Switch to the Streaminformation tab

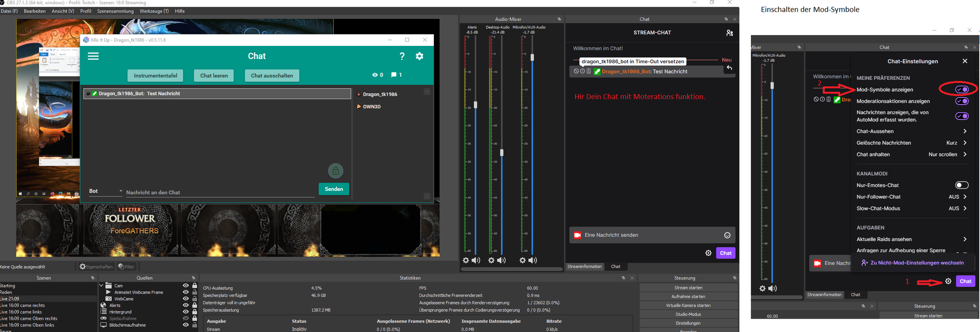[584, 266]
